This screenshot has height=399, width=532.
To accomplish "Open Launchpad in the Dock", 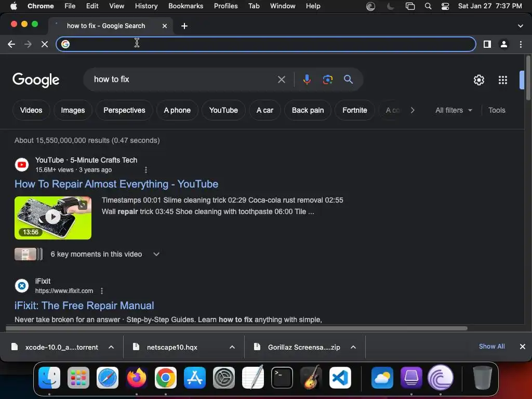I will pyautogui.click(x=78, y=378).
